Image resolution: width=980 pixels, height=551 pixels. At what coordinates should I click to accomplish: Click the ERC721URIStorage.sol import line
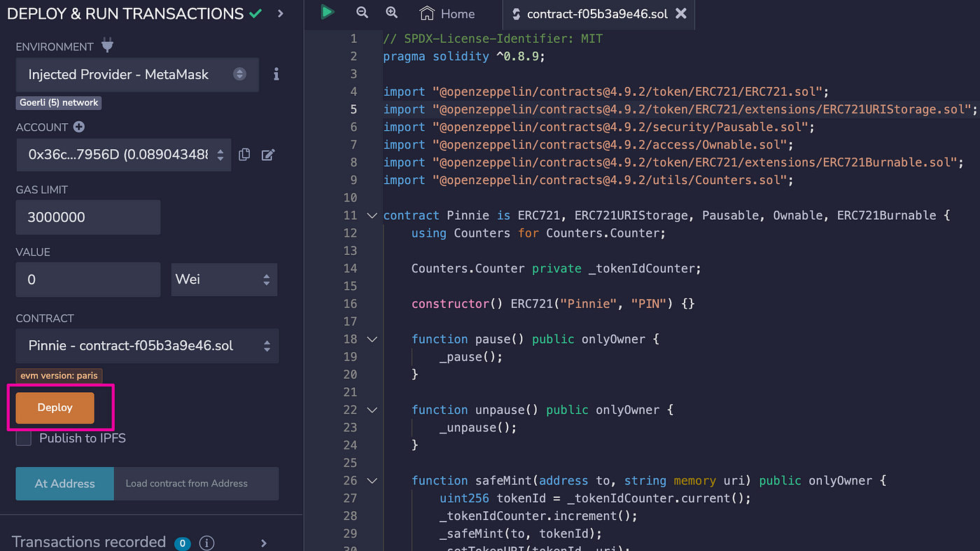coord(680,109)
